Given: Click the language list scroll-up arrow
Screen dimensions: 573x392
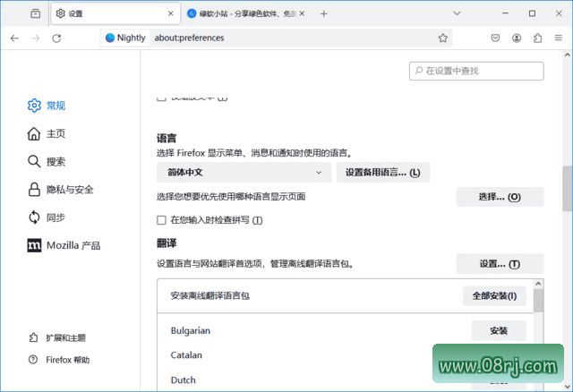Looking at the screenshot, I should (x=538, y=284).
